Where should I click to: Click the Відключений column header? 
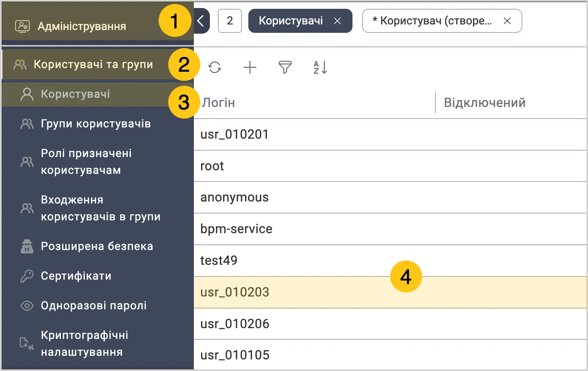[485, 103]
